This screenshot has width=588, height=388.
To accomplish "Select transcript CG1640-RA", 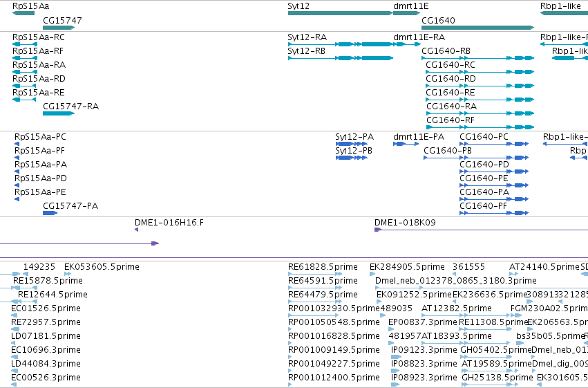I will tap(480, 113).
